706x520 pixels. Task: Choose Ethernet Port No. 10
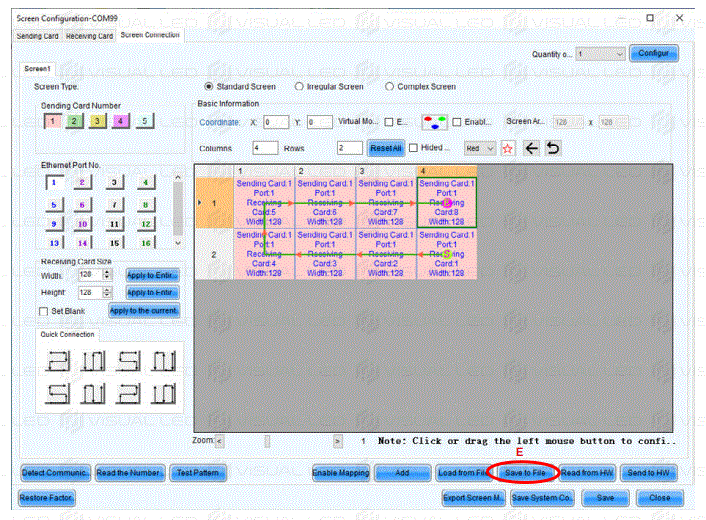click(82, 224)
